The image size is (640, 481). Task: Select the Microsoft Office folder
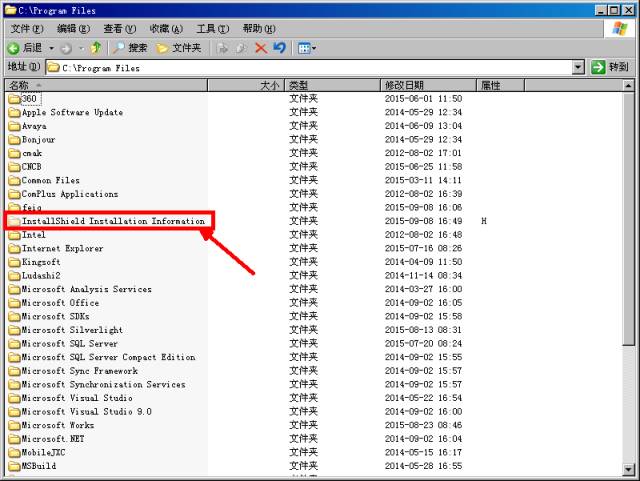(60, 303)
